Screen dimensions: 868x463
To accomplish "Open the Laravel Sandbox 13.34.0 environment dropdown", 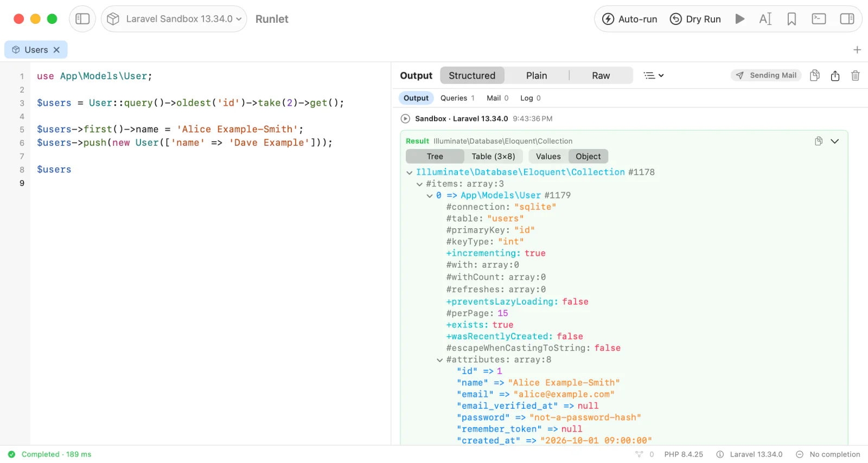I will pyautogui.click(x=174, y=19).
